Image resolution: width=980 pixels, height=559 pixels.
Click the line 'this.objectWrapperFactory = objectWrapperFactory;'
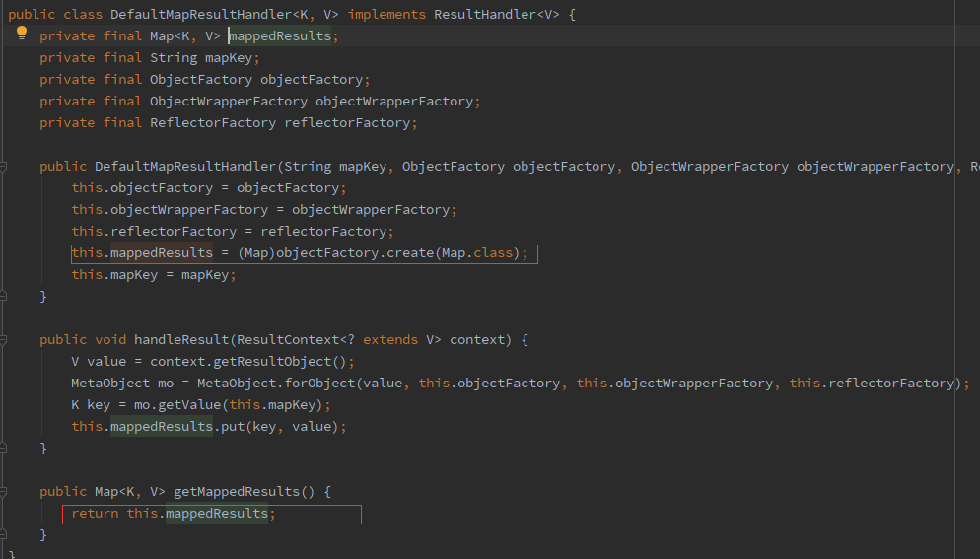[264, 210]
